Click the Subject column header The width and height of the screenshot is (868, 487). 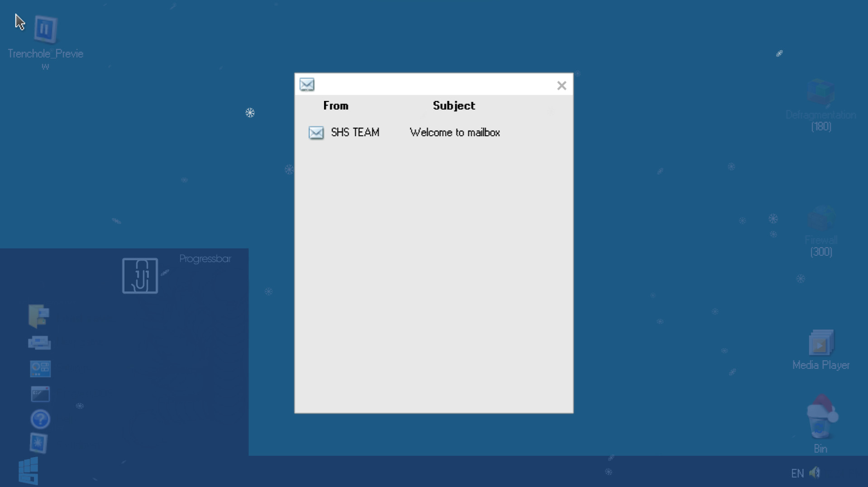pos(453,106)
